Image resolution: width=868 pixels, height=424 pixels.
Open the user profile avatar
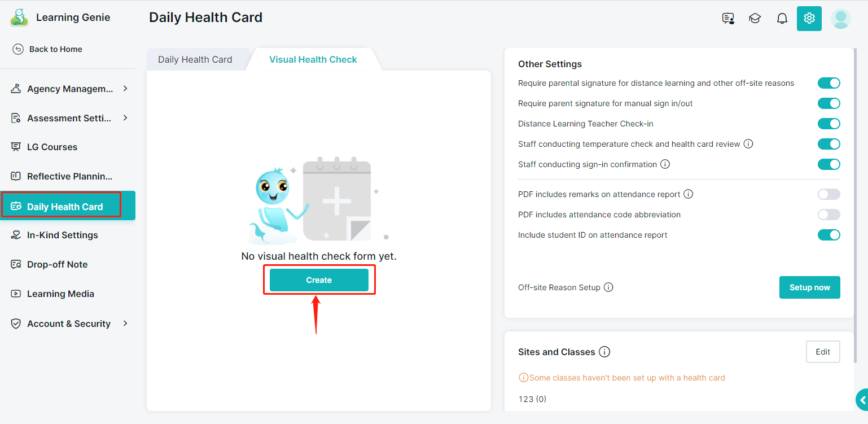tap(841, 19)
